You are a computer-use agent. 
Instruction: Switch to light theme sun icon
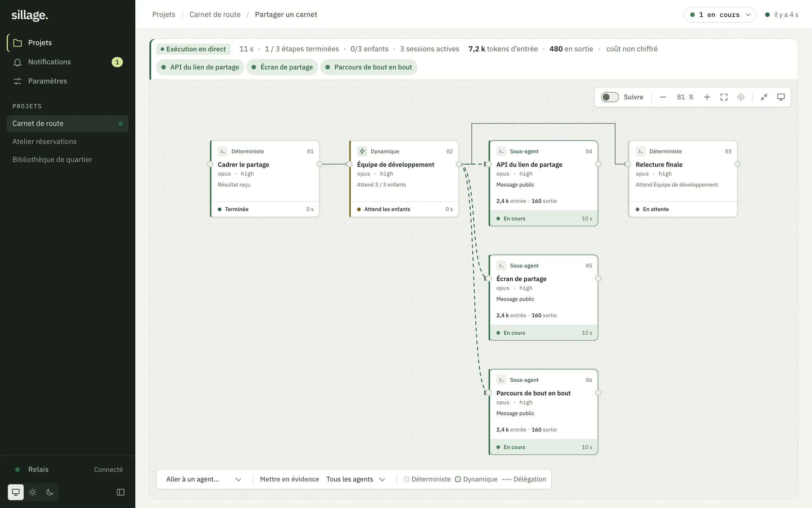[x=33, y=492]
